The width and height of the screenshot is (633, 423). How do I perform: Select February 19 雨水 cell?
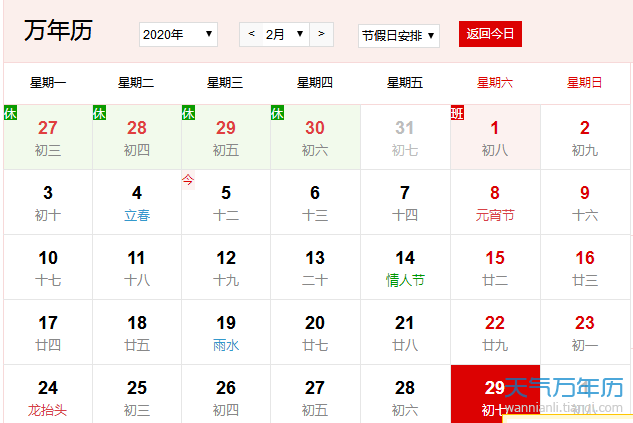coord(226,332)
